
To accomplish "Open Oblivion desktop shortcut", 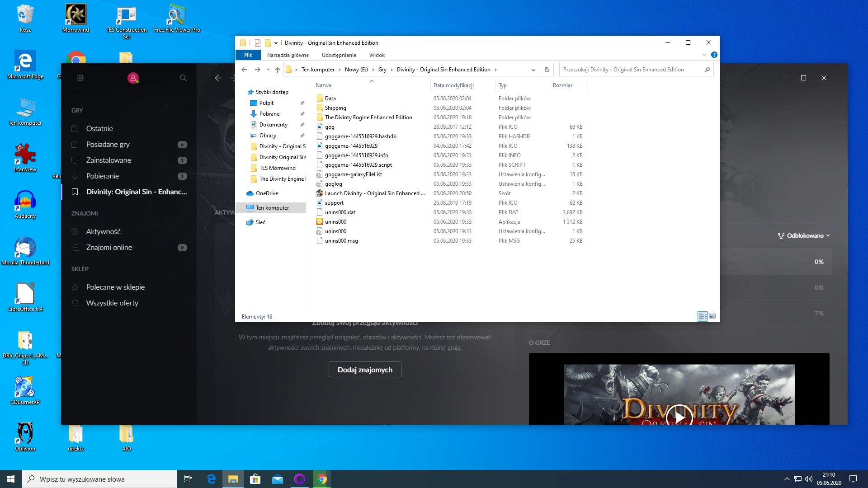I will point(25,436).
